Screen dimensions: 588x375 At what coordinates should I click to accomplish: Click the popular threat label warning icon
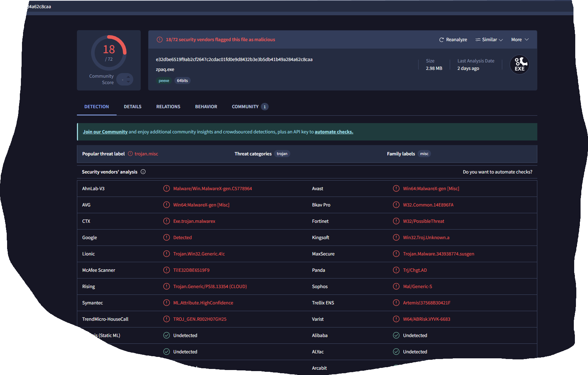pos(130,154)
